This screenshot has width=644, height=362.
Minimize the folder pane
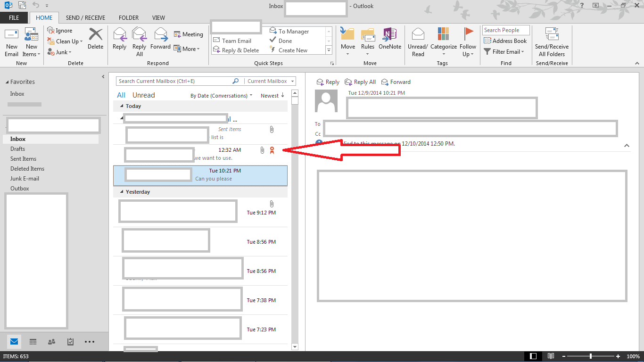tap(103, 77)
